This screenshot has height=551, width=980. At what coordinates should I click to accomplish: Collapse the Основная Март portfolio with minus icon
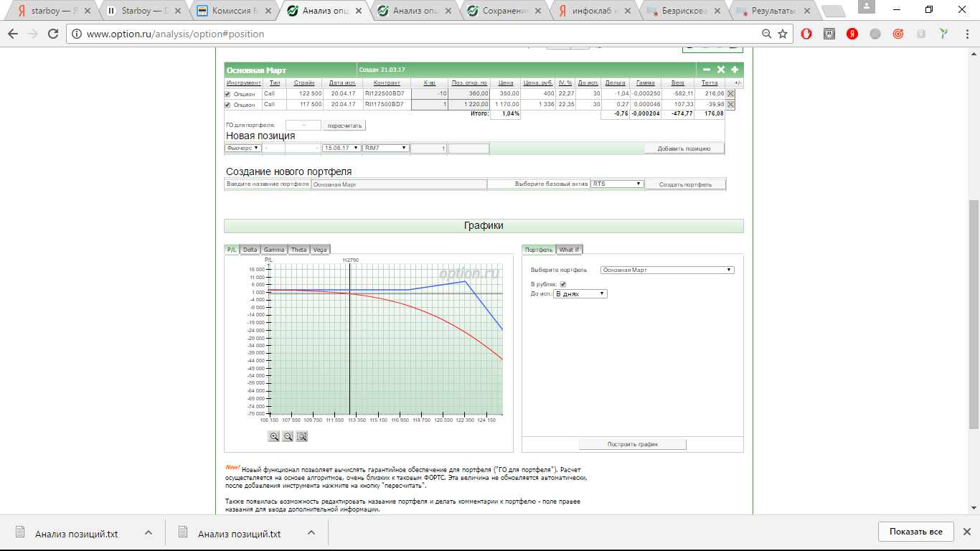pos(707,70)
